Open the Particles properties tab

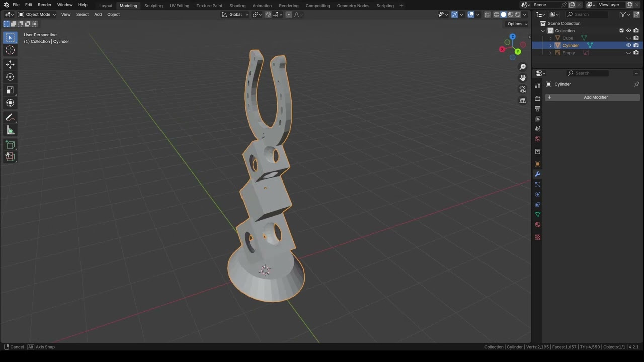537,185
